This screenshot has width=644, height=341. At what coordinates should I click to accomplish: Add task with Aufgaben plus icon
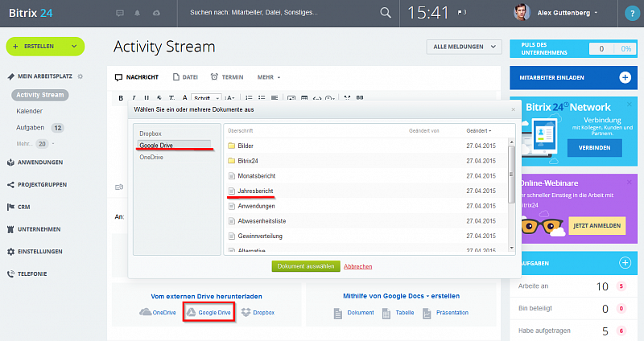tap(625, 263)
